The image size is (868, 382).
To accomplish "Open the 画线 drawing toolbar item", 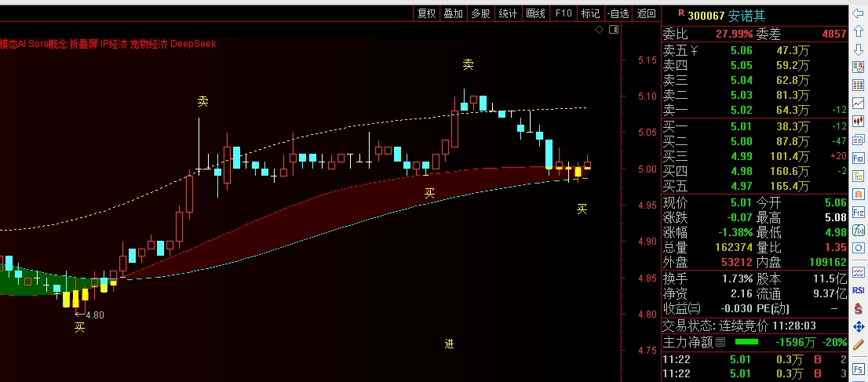I will pyautogui.click(x=535, y=14).
